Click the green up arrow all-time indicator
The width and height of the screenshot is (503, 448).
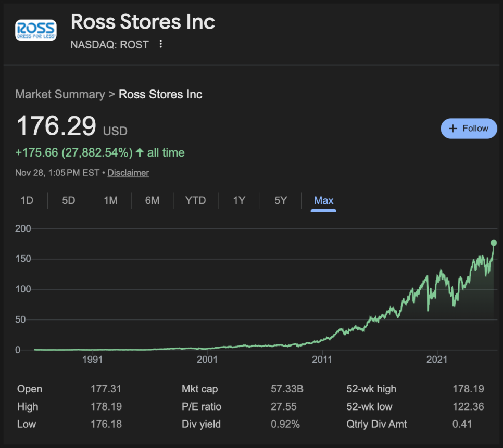(x=140, y=152)
